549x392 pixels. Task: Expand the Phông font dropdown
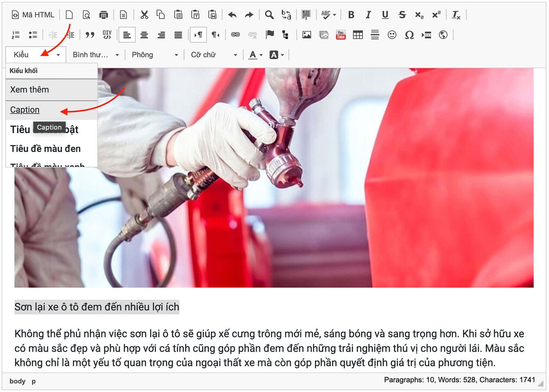155,55
